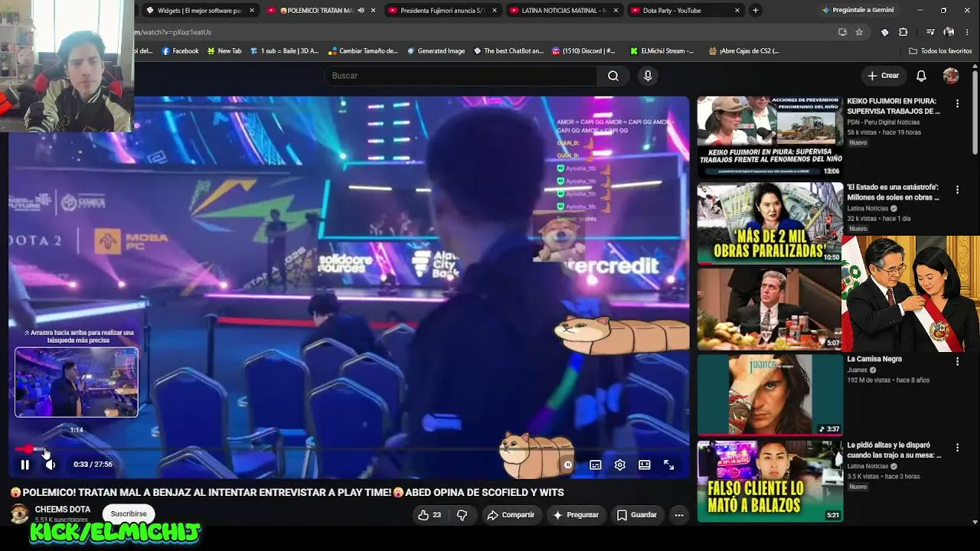
Task: Open the KEIKO FUJIMORI EN PIURA video thumbnail
Action: pyautogui.click(x=769, y=137)
